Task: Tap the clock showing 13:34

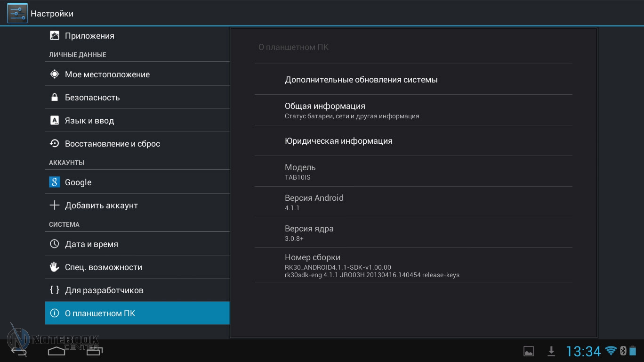Action: [583, 351]
